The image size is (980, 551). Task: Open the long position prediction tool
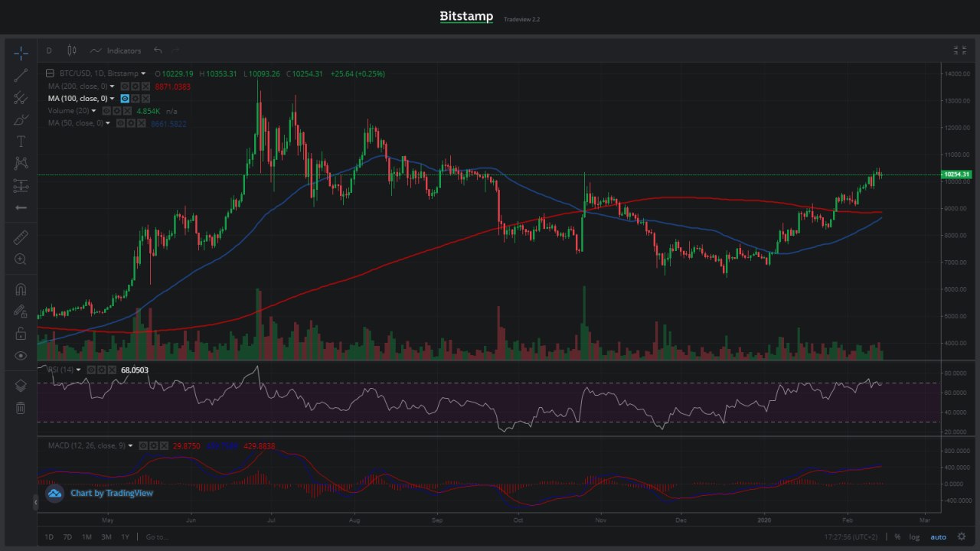click(x=21, y=186)
